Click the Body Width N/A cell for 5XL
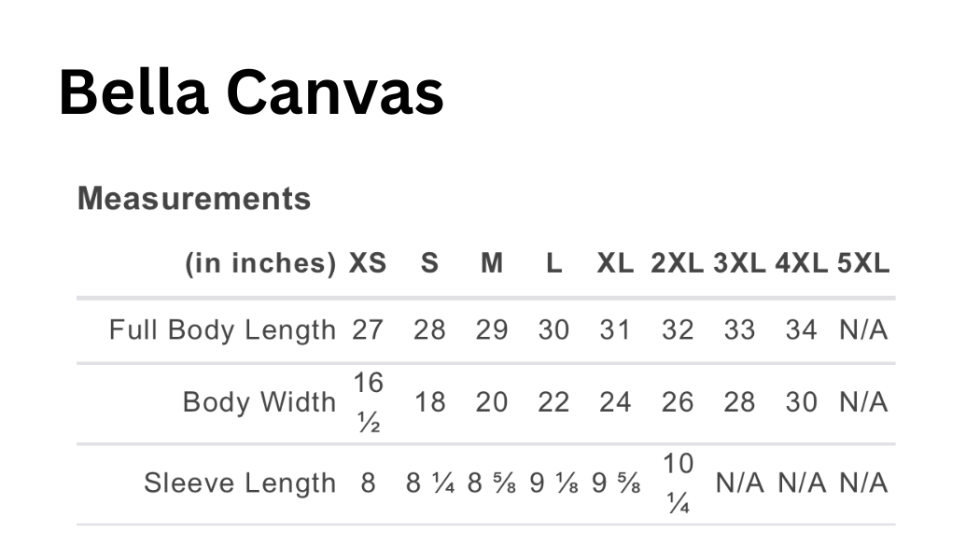The width and height of the screenshot is (980, 560). 863,402
